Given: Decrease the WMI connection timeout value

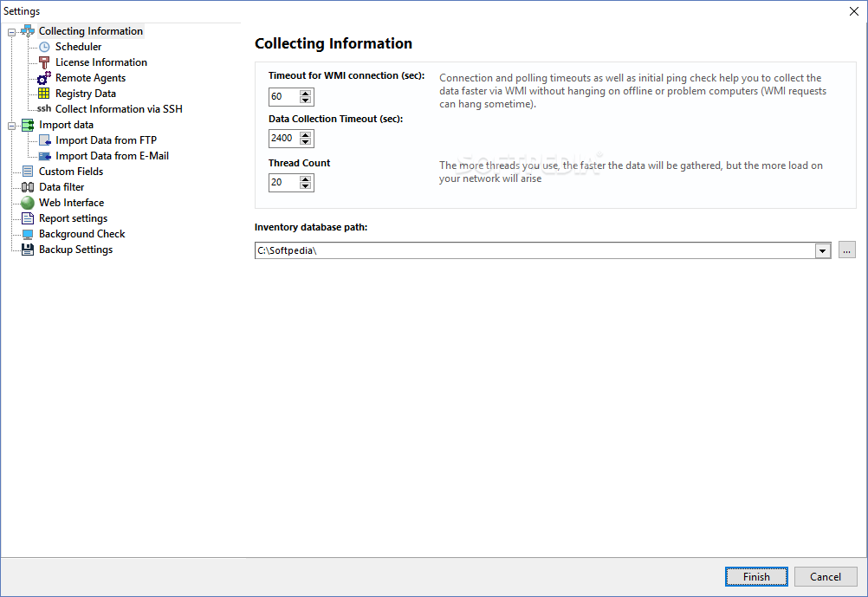Looking at the screenshot, I should click(306, 101).
